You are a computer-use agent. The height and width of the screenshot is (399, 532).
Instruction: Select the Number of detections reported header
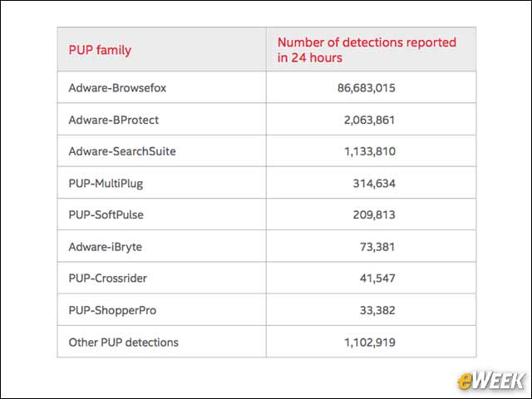(367, 50)
